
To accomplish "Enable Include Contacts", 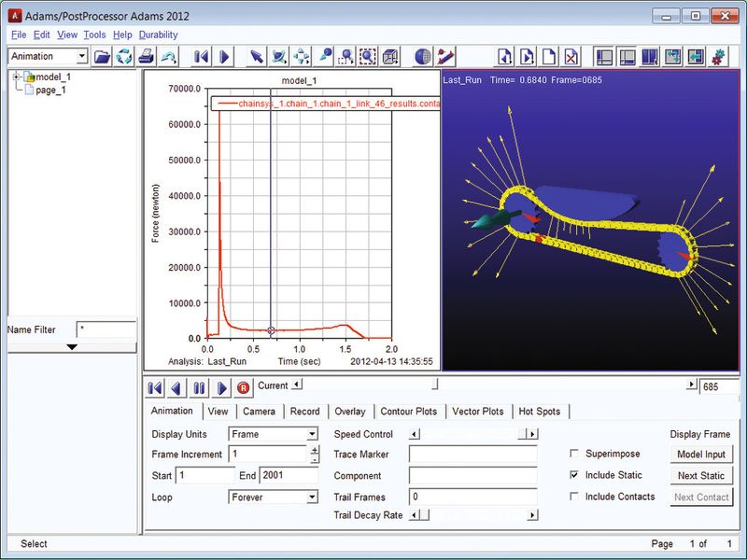I will (575, 497).
